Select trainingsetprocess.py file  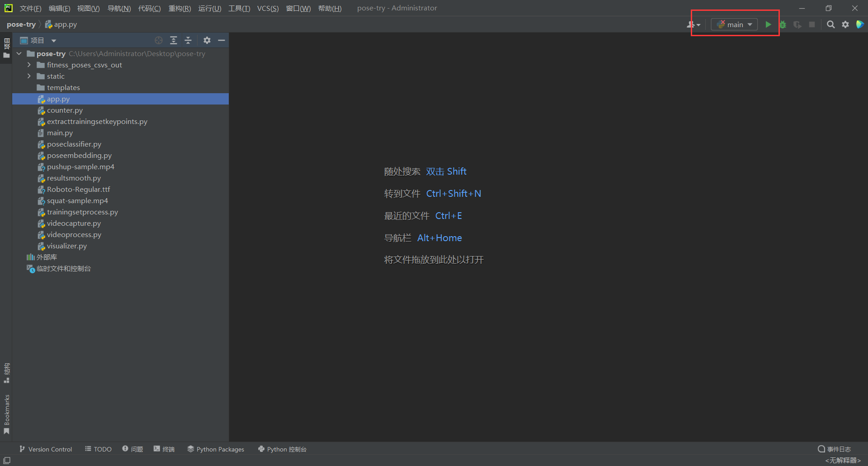[82, 212]
